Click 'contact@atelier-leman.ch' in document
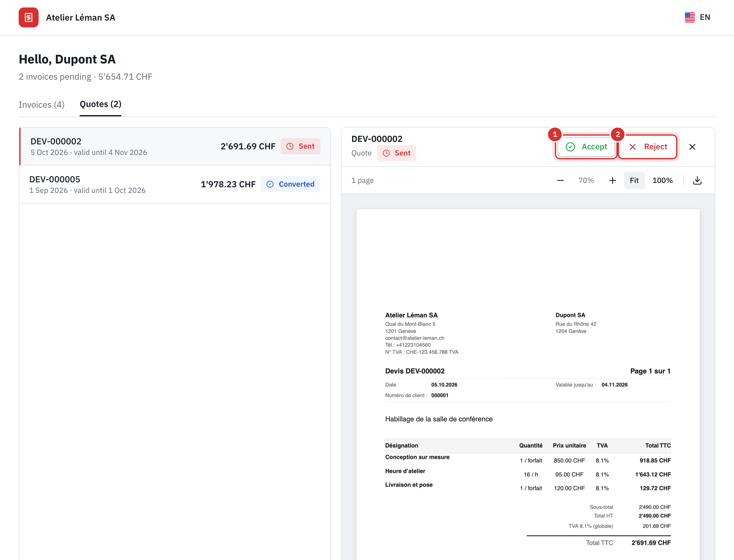Viewport: 734px width, 560px height. (415, 338)
